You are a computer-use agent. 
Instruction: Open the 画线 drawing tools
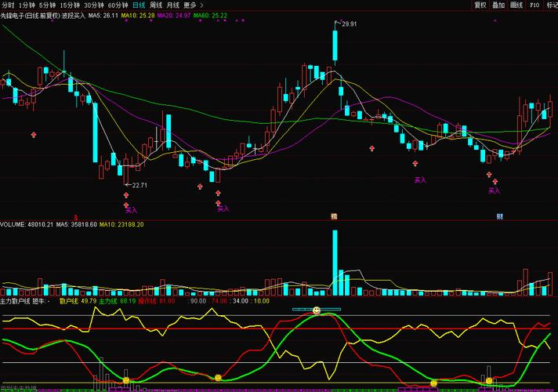tap(516, 5)
